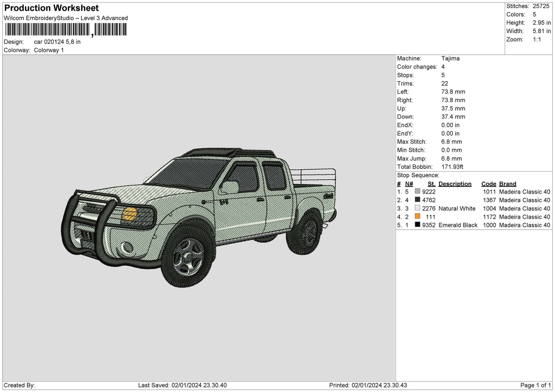Click 'Wilcom EmbroideryStudio – Level 3 Advanced' text
555x392 pixels.
(66, 18)
